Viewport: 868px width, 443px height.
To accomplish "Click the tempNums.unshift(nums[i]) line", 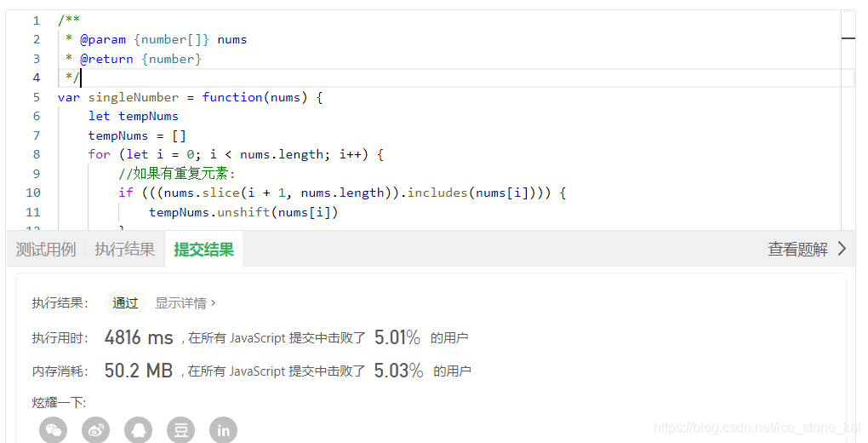I will click(243, 212).
